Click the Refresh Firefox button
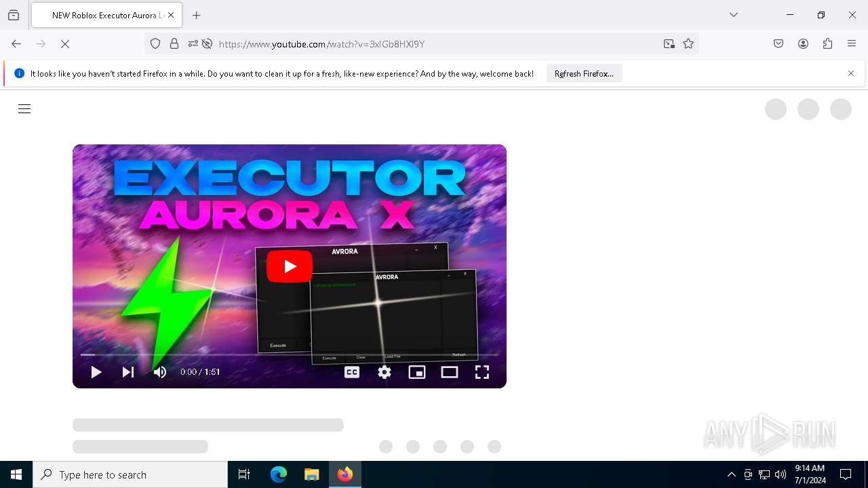The height and width of the screenshot is (488, 868). 584,74
